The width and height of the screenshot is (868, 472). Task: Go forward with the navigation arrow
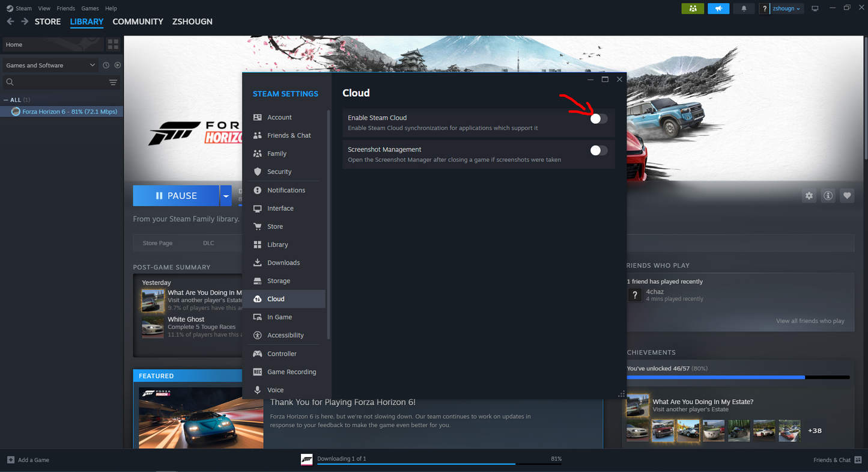click(x=25, y=22)
